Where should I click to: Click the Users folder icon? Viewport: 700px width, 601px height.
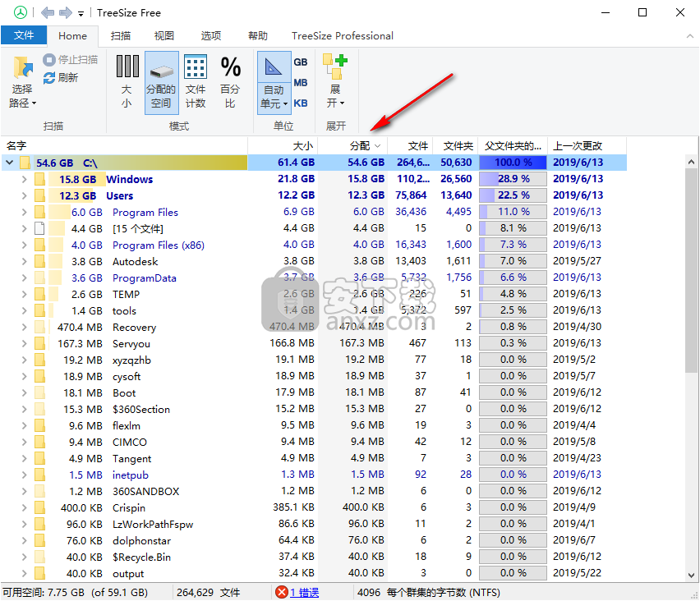pos(39,196)
